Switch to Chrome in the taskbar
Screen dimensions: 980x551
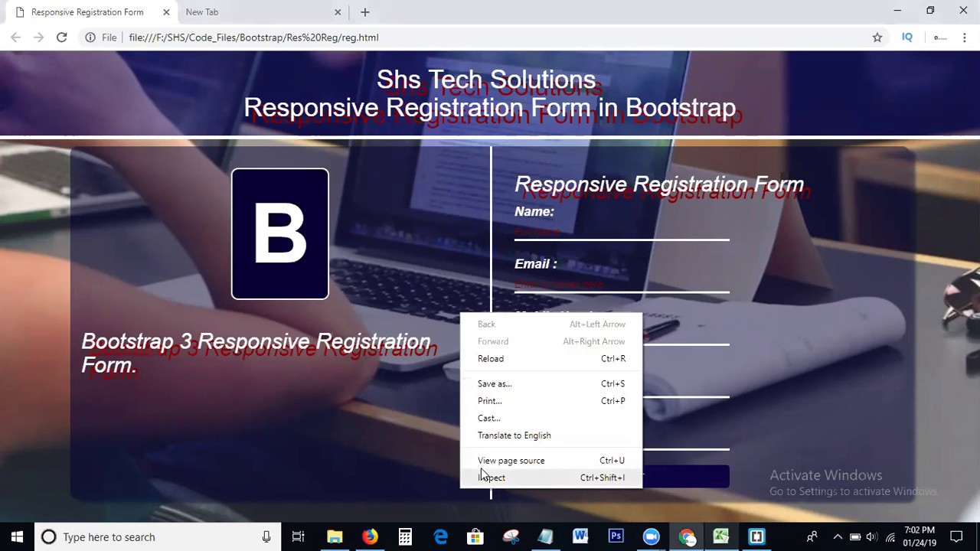[x=686, y=536]
